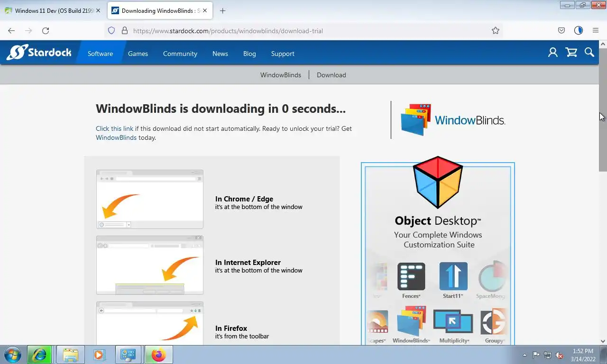The height and width of the screenshot is (364, 607).
Task: Click the padlock site security icon
Action: [x=125, y=31]
